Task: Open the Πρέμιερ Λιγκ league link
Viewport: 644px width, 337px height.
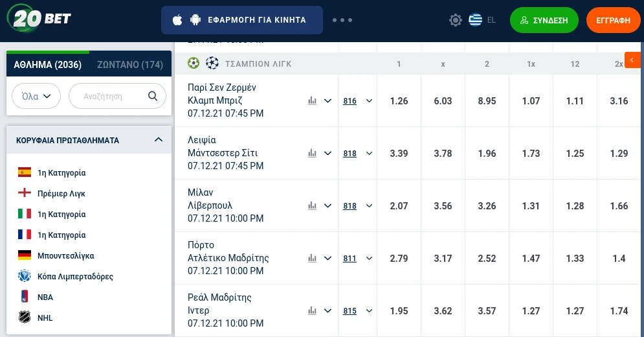Action: coord(61,194)
